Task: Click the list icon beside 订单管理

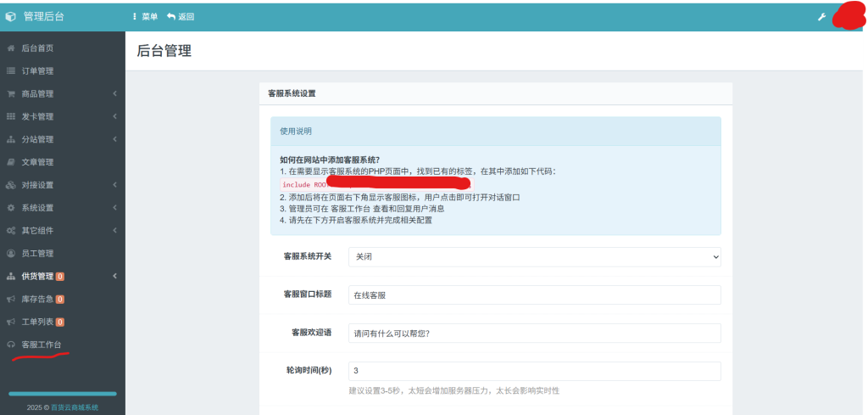Action: point(11,71)
